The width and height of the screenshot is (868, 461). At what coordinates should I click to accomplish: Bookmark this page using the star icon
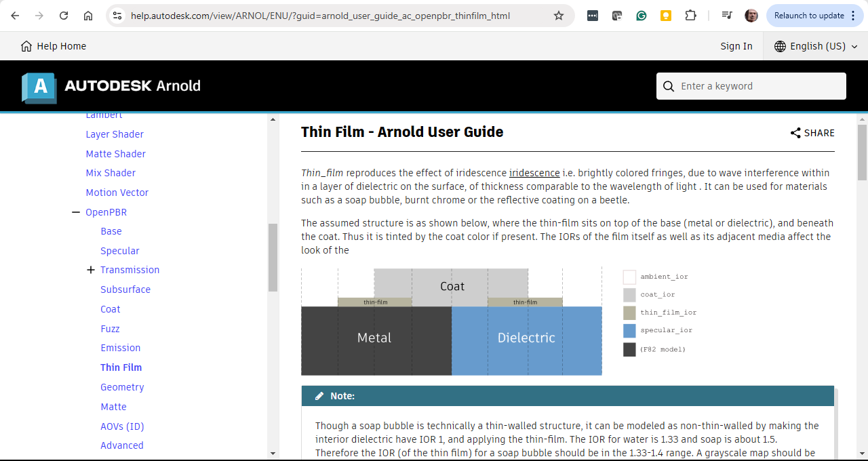coord(559,16)
